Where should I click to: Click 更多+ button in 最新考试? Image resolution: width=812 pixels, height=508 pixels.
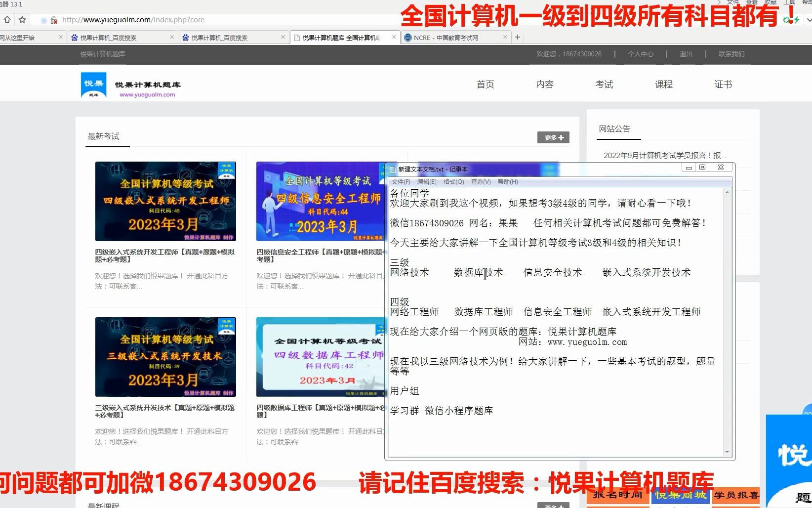(553, 137)
